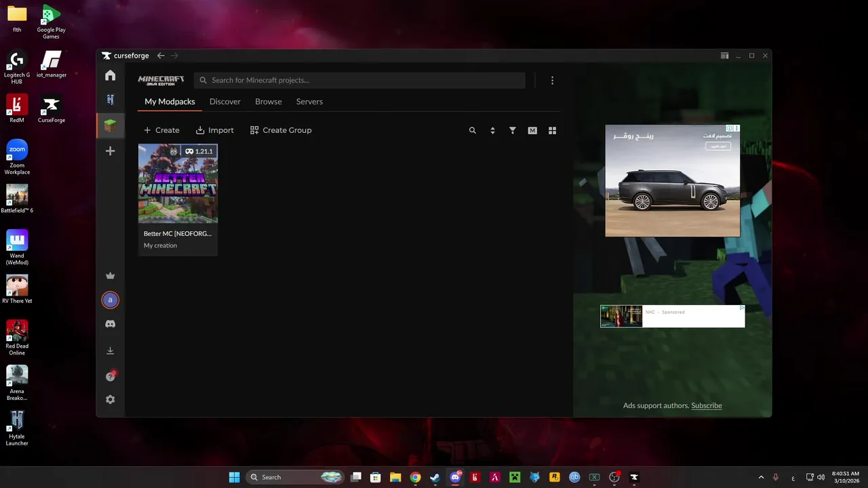Image resolution: width=868 pixels, height=488 pixels.
Task: Open Logitech G HUB desktop shortcut
Action: coord(17,66)
